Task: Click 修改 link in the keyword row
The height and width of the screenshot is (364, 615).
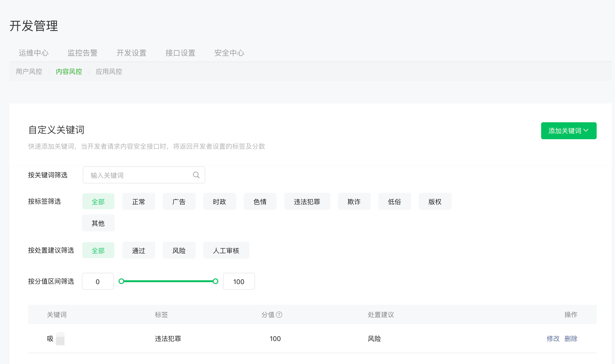Action: pyautogui.click(x=553, y=339)
